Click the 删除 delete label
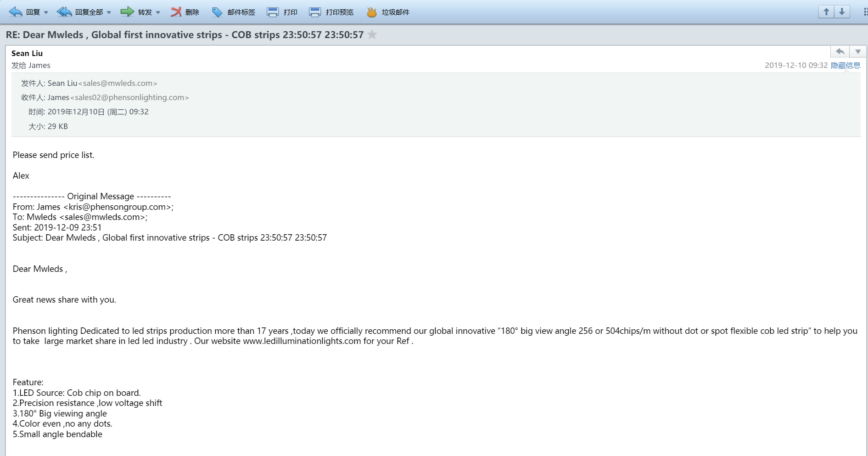Screen dimensions: 868x456 [192, 12]
